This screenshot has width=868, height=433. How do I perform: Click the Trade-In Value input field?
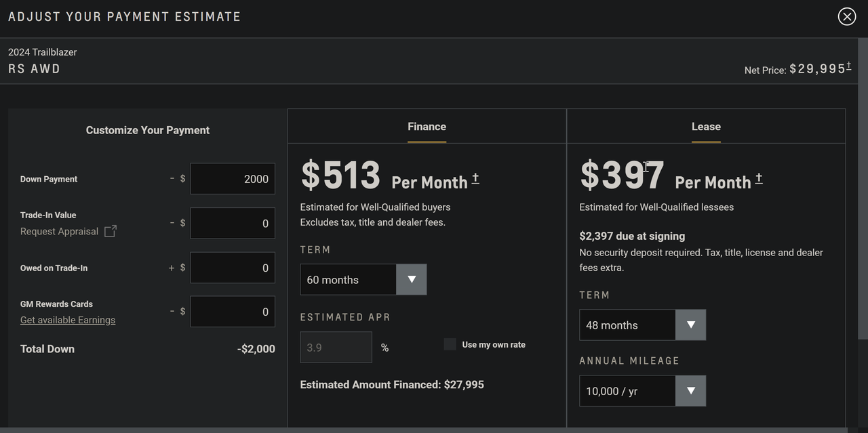(x=233, y=224)
